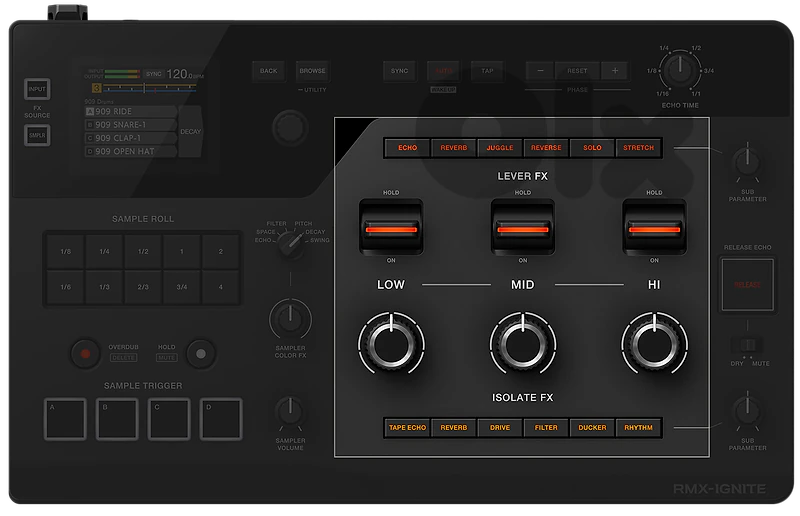Tap the sample trigger pad A
Image resolution: width=800 pixels, height=516 pixels.
tap(65, 419)
